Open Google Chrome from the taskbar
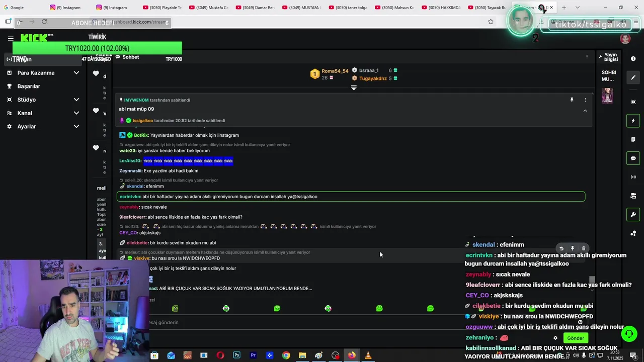This screenshot has width=644, height=362. click(286, 355)
